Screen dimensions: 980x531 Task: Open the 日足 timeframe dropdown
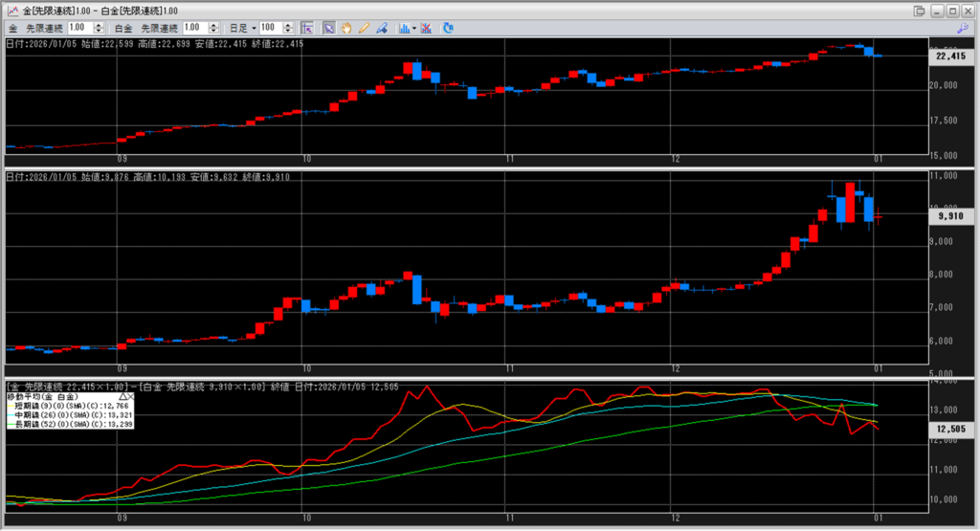242,29
